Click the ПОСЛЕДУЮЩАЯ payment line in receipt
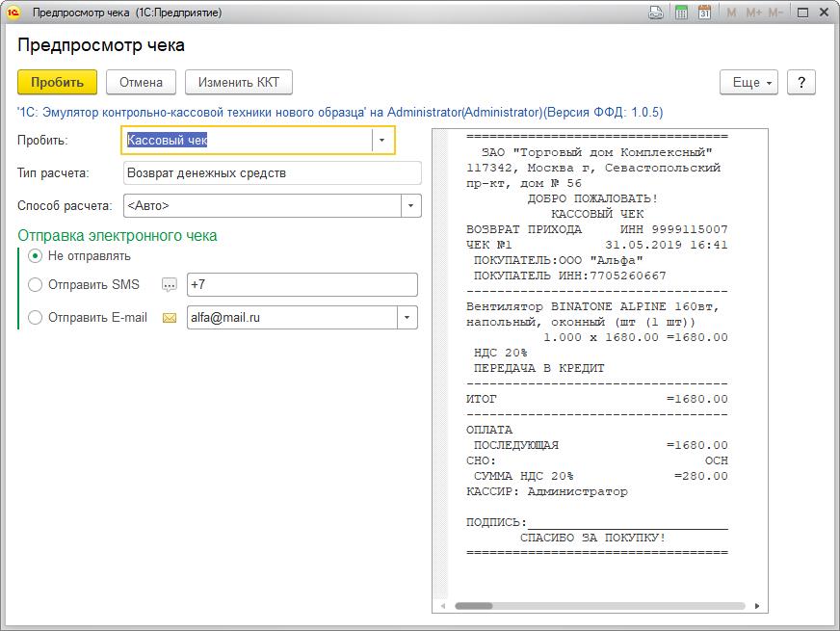The image size is (840, 631). click(600, 446)
